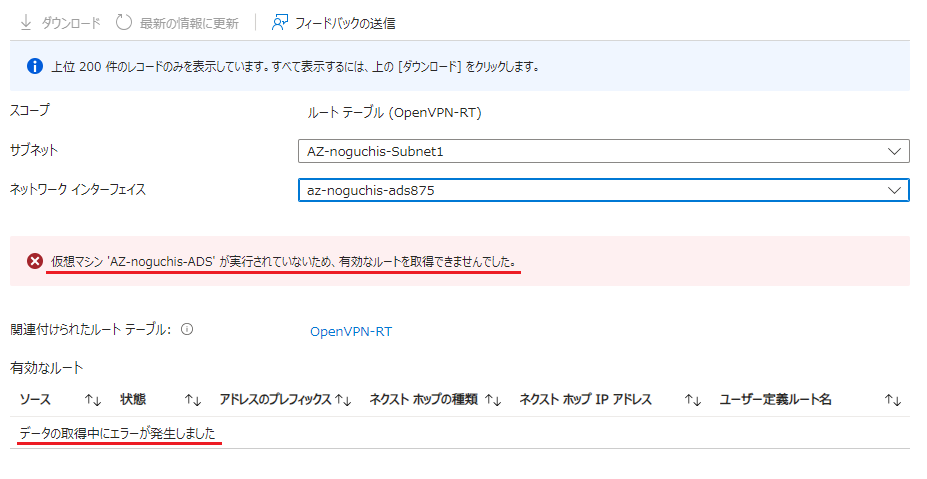Click the ルート テーブル (OpenVPN-RT) scope value
927x479 pixels.
[394, 112]
